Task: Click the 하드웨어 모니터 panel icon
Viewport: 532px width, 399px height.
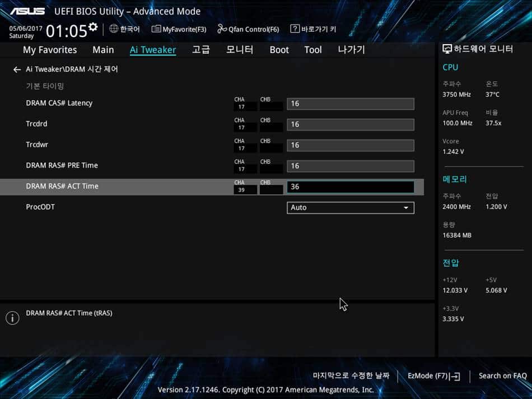Action: click(x=446, y=49)
